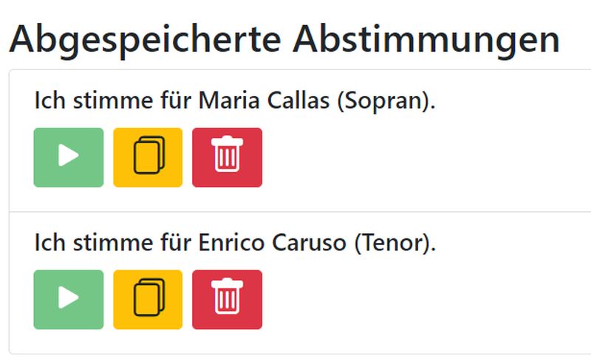Viewport: 591px width, 364px height.
Task: Run the saved Enrico Caruso vote
Action: [x=69, y=299]
